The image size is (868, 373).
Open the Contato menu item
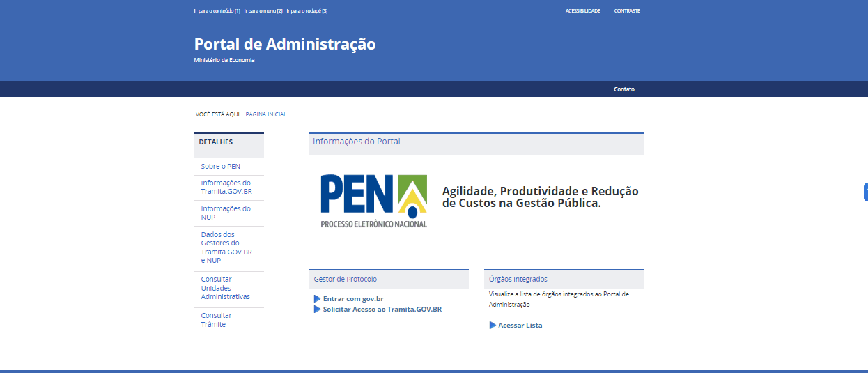coord(623,89)
